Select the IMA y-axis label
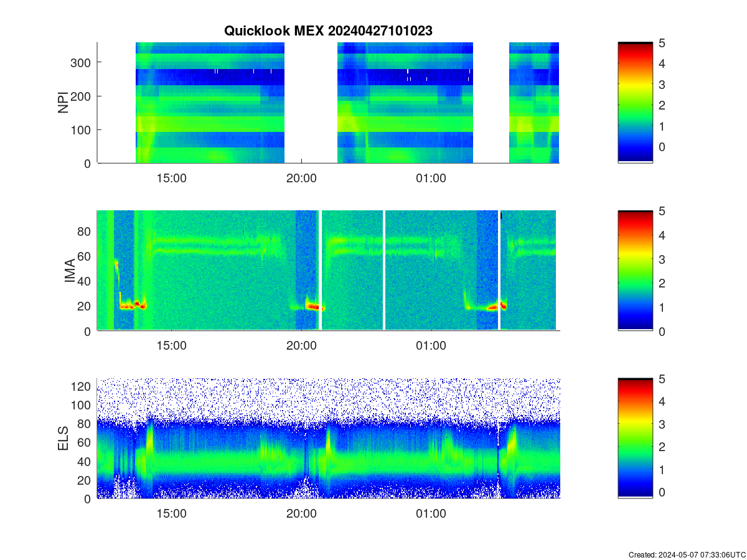The height and width of the screenshot is (560, 747). [70, 271]
